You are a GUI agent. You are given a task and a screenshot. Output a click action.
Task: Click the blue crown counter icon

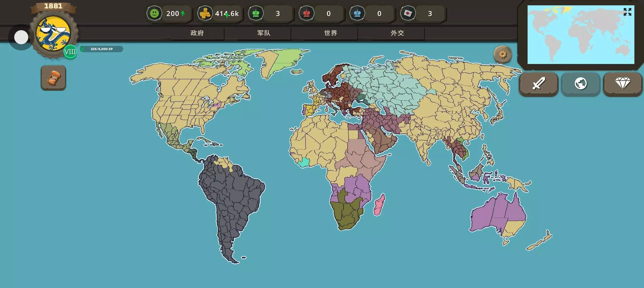point(357,13)
